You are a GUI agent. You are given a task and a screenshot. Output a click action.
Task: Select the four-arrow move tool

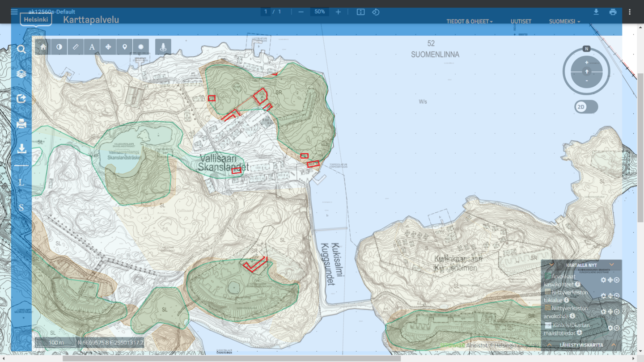[108, 46]
